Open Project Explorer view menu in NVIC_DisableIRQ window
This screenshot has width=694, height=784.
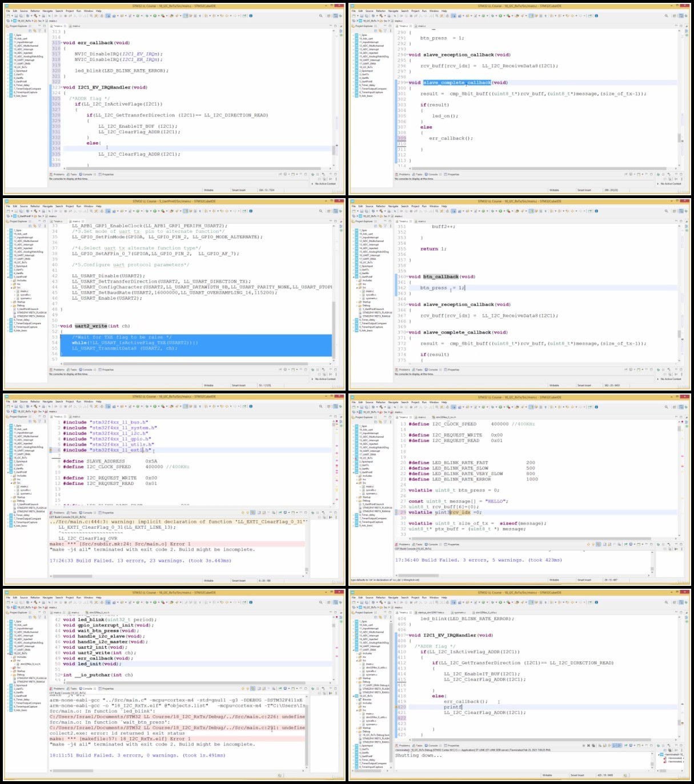pyautogui.click(x=45, y=31)
